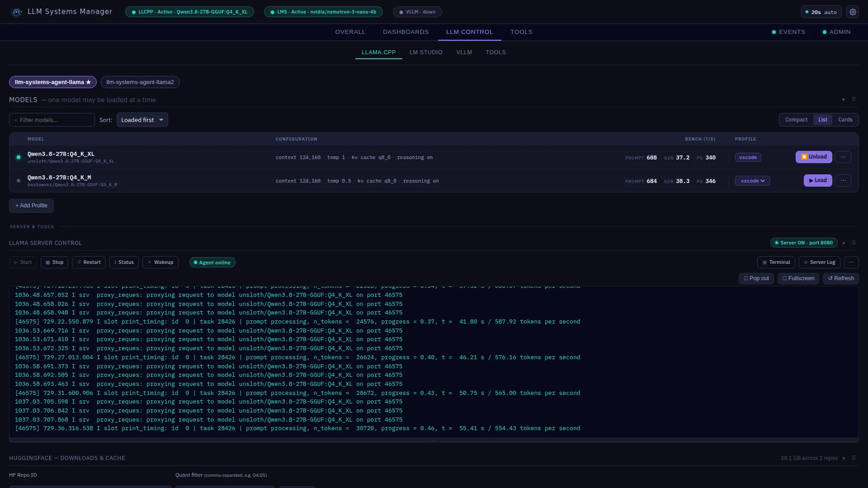Open the more-options menu for Q4_K_XL row
Screen dimensions: 868x488
pos(843,157)
